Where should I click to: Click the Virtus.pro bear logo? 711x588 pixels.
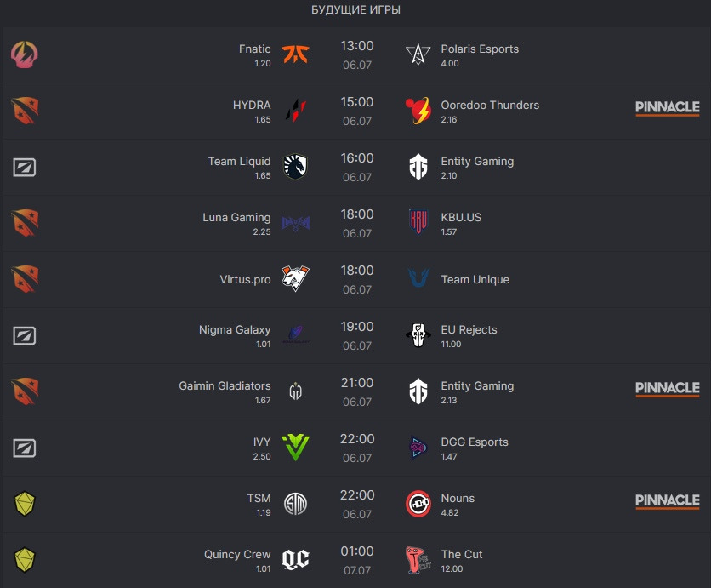click(x=295, y=279)
